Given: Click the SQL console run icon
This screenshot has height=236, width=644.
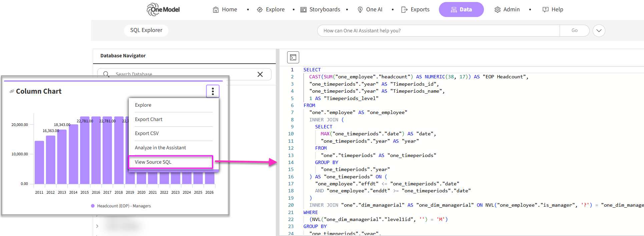Looking at the screenshot, I should coord(293,57).
